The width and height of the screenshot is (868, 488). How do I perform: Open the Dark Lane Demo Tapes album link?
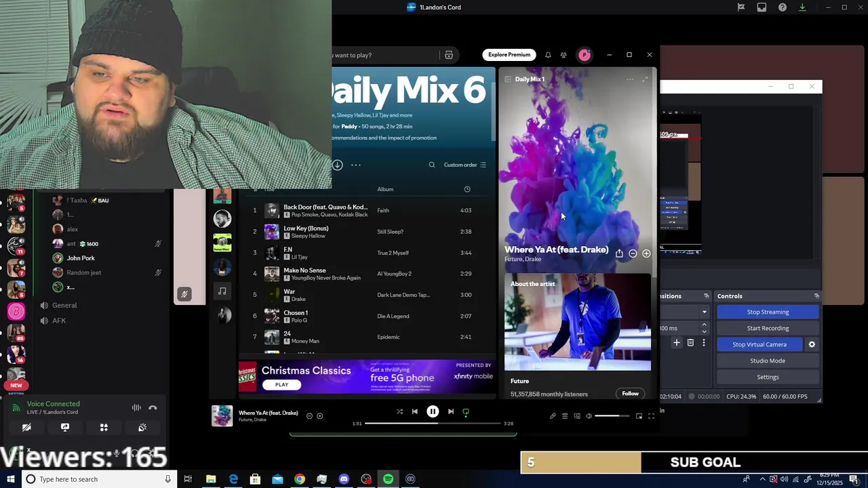tap(403, 295)
